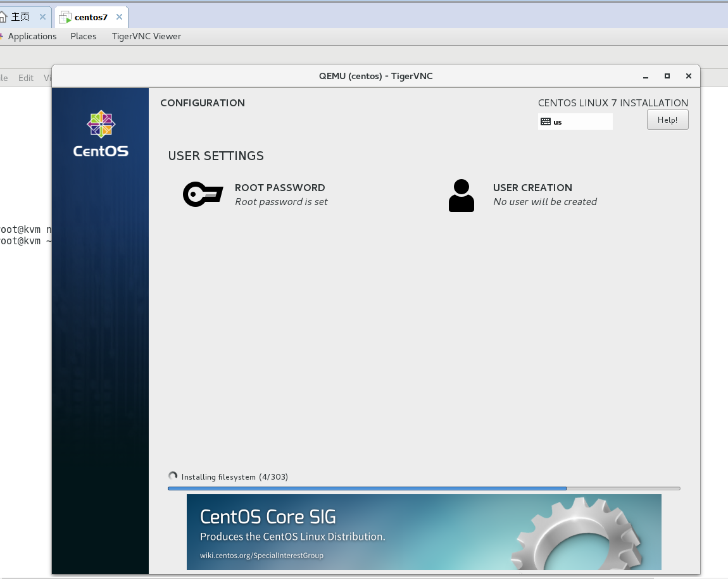Screen dimensions: 728x579
Task: Open the TigerVNC Viewer menu
Action: pos(146,36)
